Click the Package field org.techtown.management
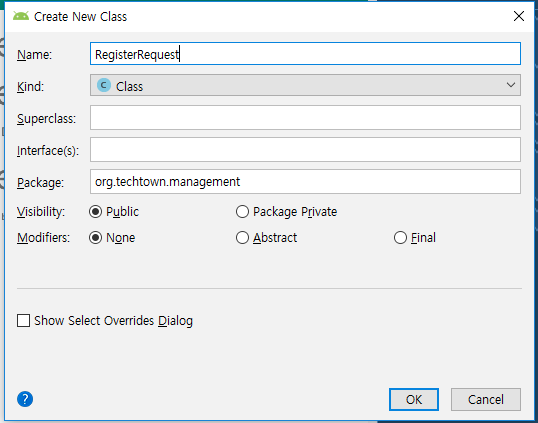This screenshot has height=423, width=538. [305, 181]
